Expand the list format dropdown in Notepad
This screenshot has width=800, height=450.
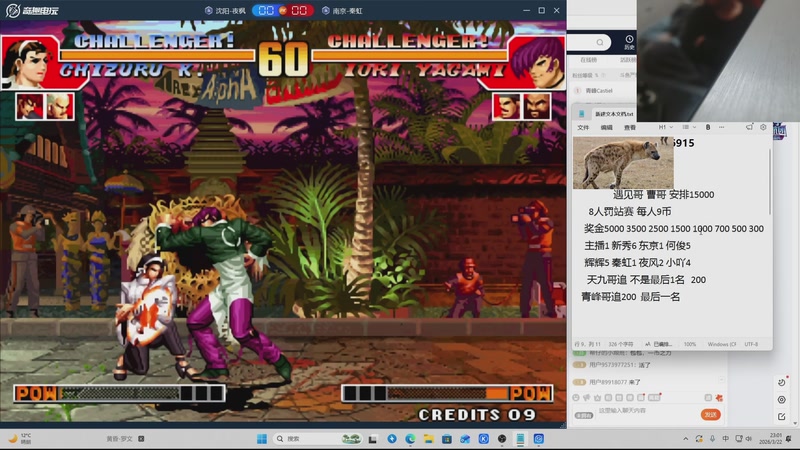(x=689, y=127)
